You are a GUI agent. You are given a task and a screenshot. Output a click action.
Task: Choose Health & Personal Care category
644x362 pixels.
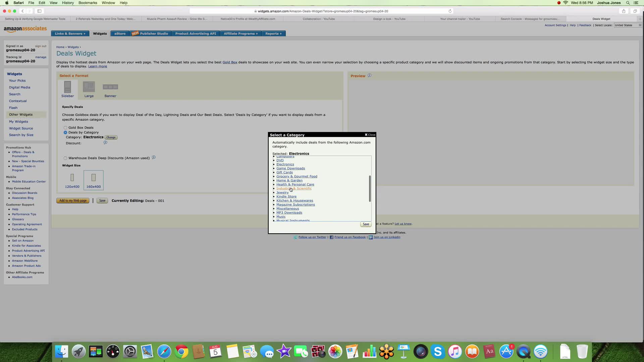coord(295,184)
